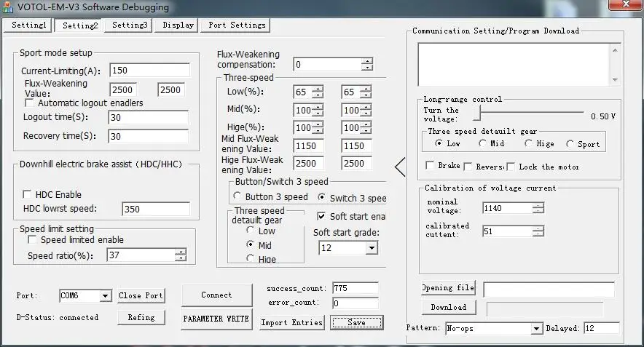Increase the first Low(%) spinner
The width and height of the screenshot is (644, 347).
[317, 89]
